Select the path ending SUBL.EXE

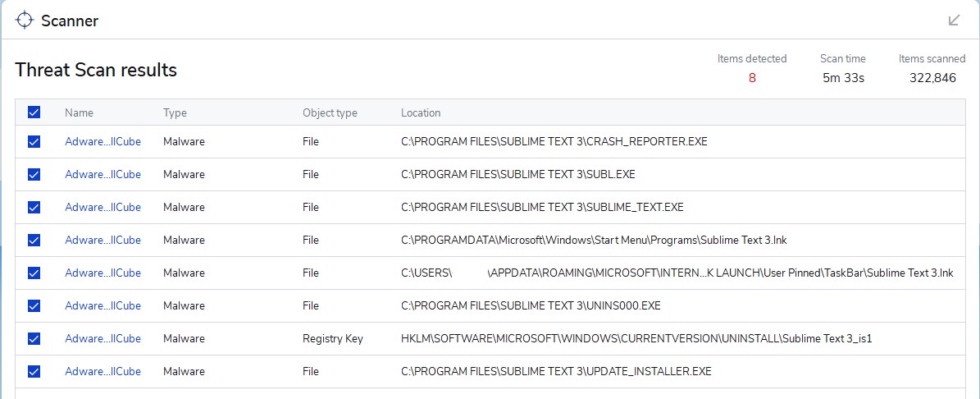518,175
